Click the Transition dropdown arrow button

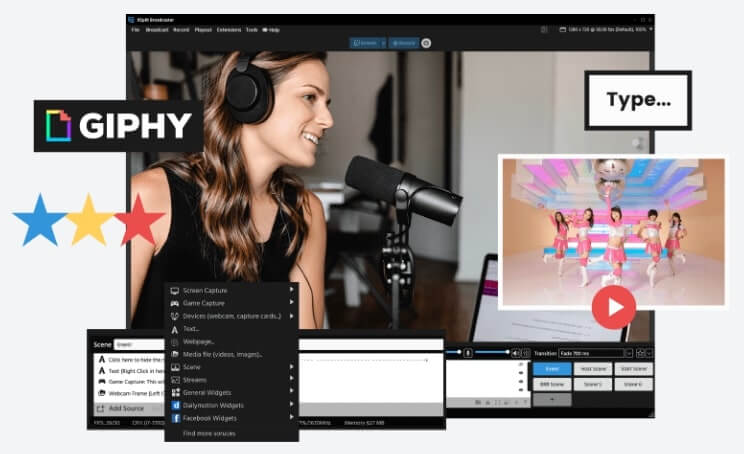coord(629,353)
